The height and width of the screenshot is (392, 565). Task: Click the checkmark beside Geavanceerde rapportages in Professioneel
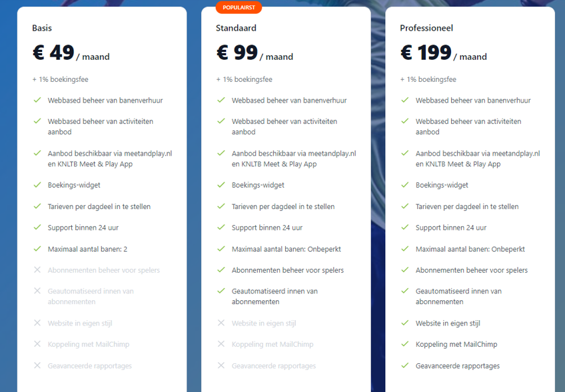[x=405, y=365]
